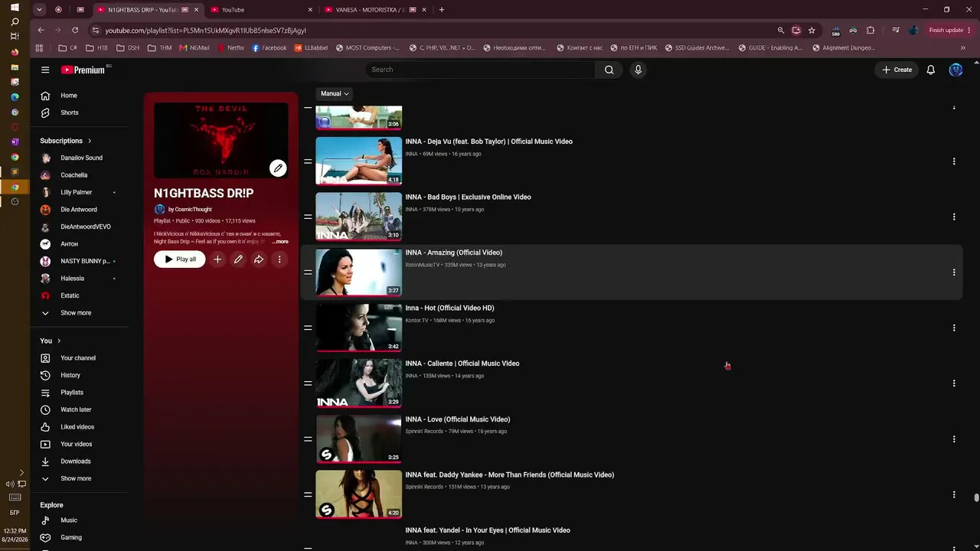The image size is (980, 551).
Task: Switch to the VANESA - MOTORISTKA tab
Action: [375, 10]
